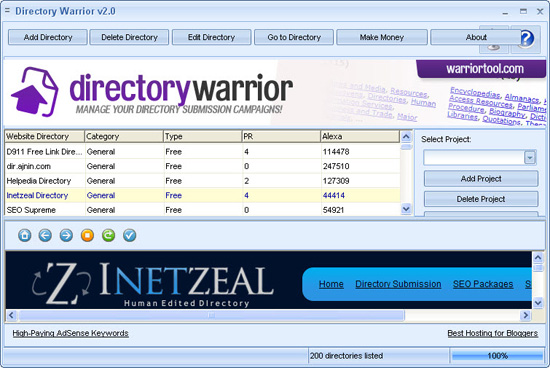
Task: Open High-Paying AdSense Keywords link
Action: [x=71, y=333]
